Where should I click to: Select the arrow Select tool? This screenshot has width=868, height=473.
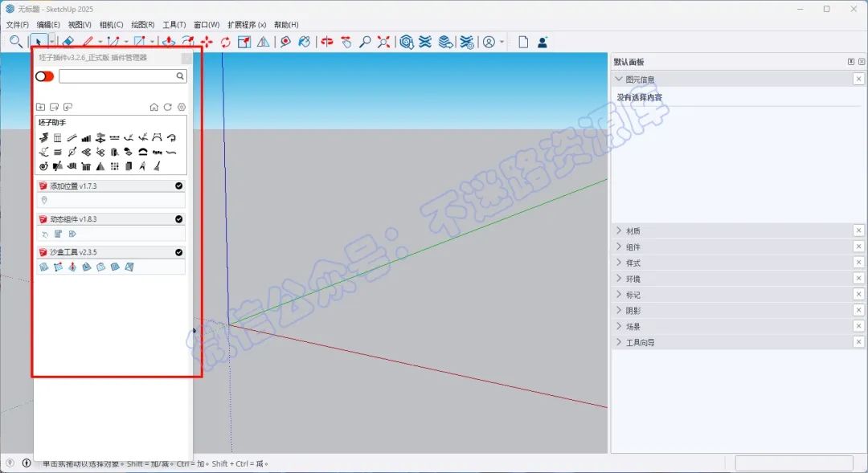39,42
